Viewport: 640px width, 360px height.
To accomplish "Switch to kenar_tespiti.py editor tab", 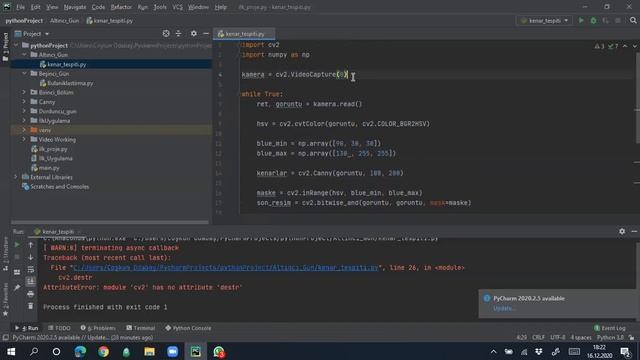I will click(x=244, y=34).
